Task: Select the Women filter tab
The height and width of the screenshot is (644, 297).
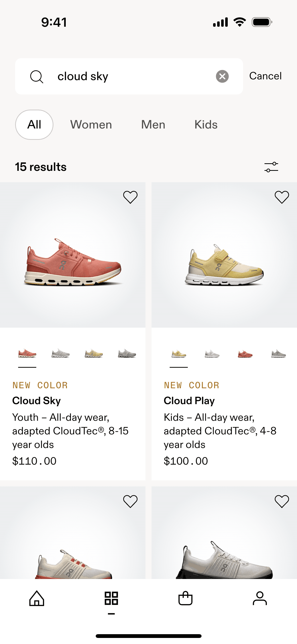Action: pyautogui.click(x=91, y=125)
